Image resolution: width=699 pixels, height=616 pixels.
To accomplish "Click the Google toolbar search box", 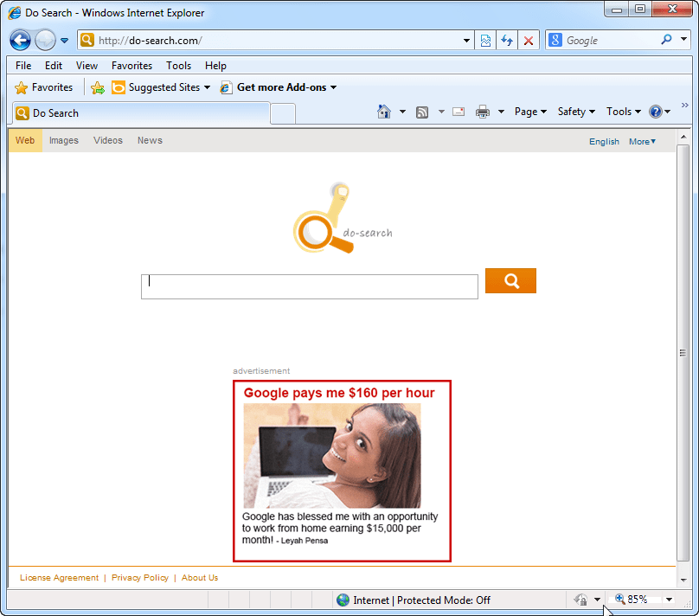I will point(611,41).
